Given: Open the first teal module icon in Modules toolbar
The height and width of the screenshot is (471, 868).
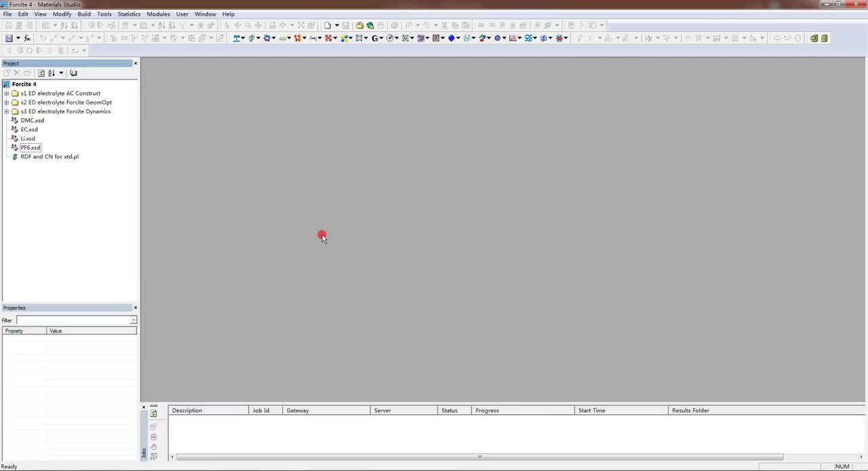Looking at the screenshot, I should (x=236, y=38).
